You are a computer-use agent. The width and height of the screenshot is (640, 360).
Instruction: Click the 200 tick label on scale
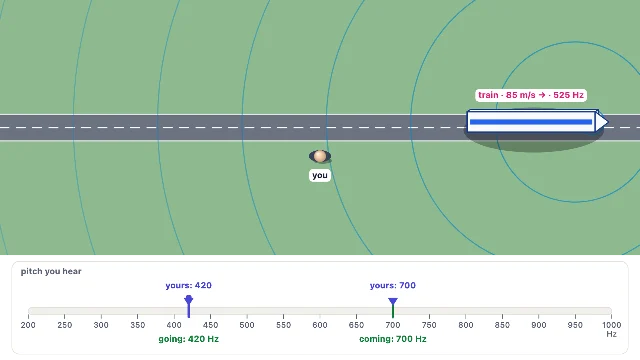[28, 325]
